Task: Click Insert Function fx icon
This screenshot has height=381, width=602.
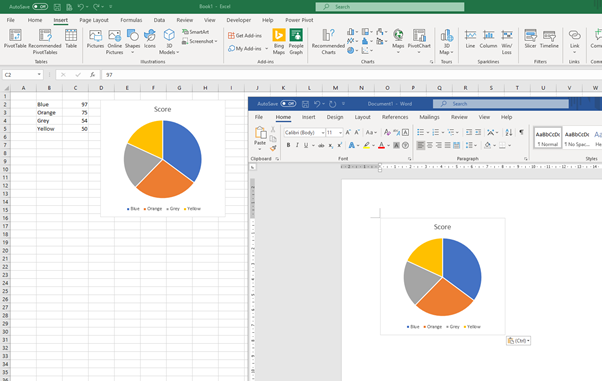Action: 93,75
